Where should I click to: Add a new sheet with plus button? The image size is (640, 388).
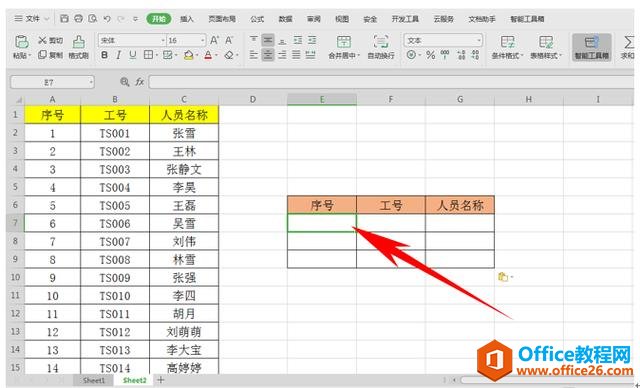pos(161,380)
